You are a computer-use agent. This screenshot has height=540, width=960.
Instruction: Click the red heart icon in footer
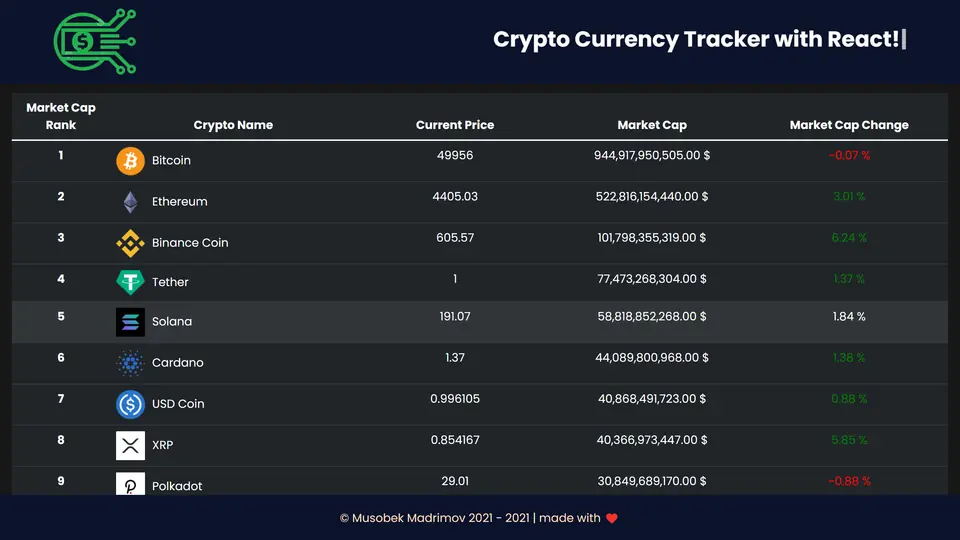click(612, 519)
